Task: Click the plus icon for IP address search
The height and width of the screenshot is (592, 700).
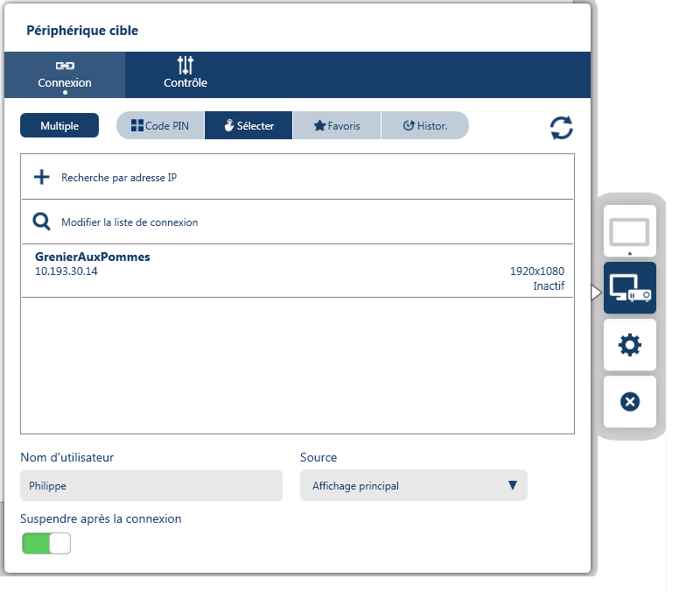Action: [41, 177]
